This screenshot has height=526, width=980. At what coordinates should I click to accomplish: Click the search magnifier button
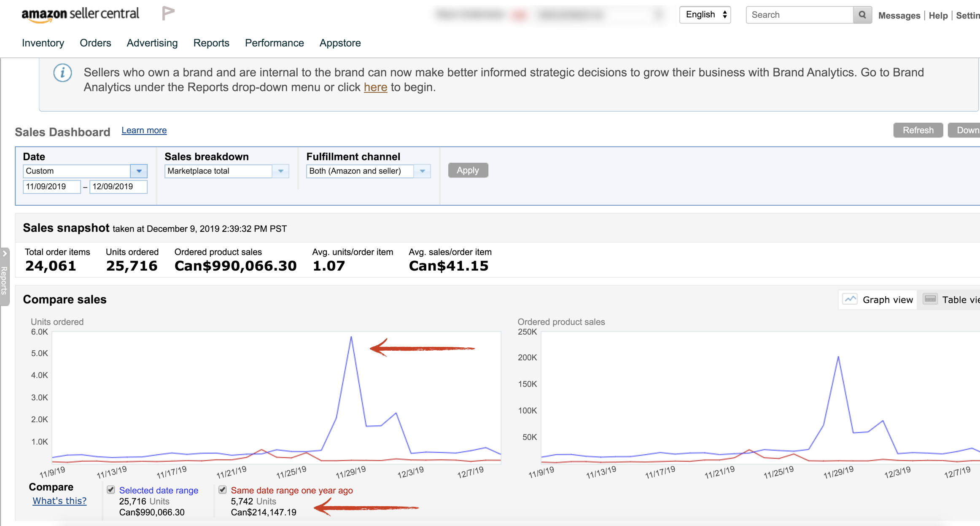862,15
